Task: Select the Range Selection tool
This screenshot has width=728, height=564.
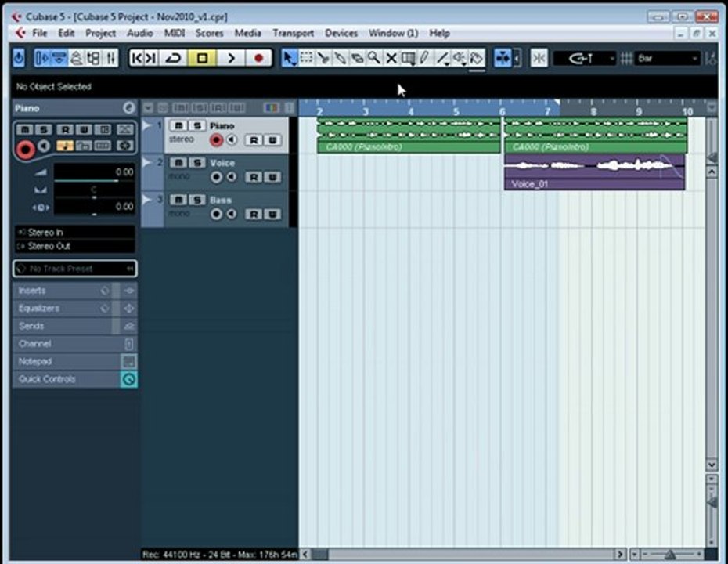Action: pos(306,58)
